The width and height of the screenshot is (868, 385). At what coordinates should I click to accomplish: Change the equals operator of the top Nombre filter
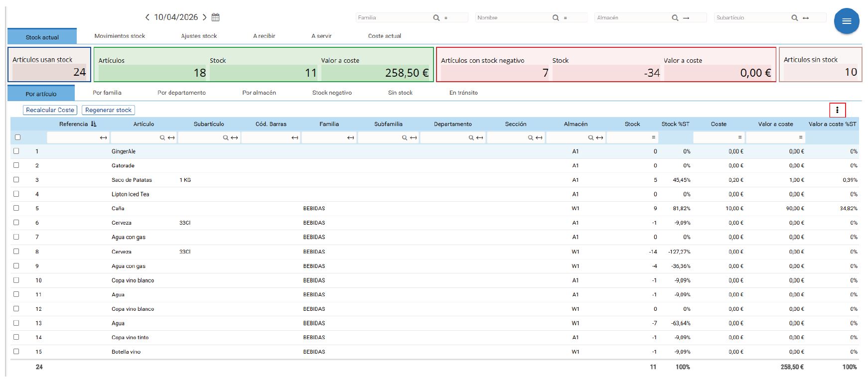click(566, 18)
